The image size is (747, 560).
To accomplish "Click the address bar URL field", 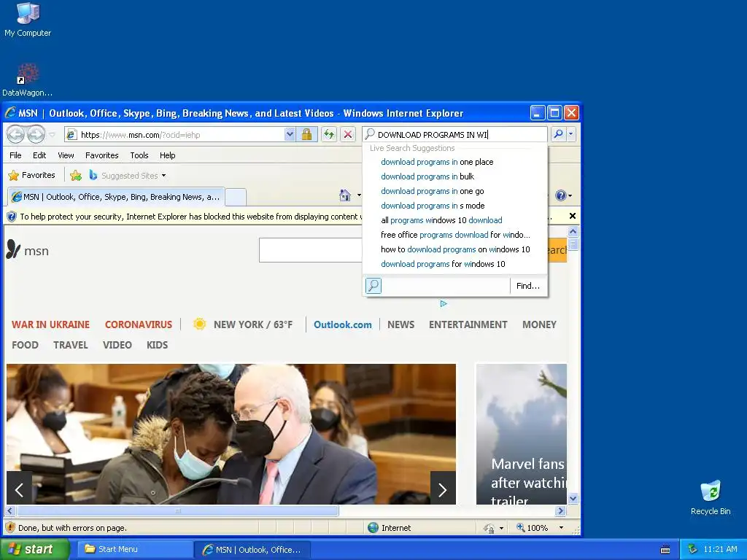I will pos(181,135).
